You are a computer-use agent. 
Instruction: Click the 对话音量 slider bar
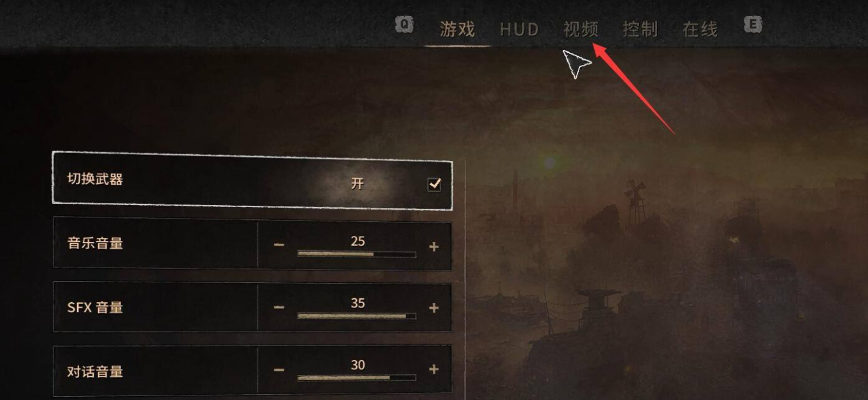[357, 377]
